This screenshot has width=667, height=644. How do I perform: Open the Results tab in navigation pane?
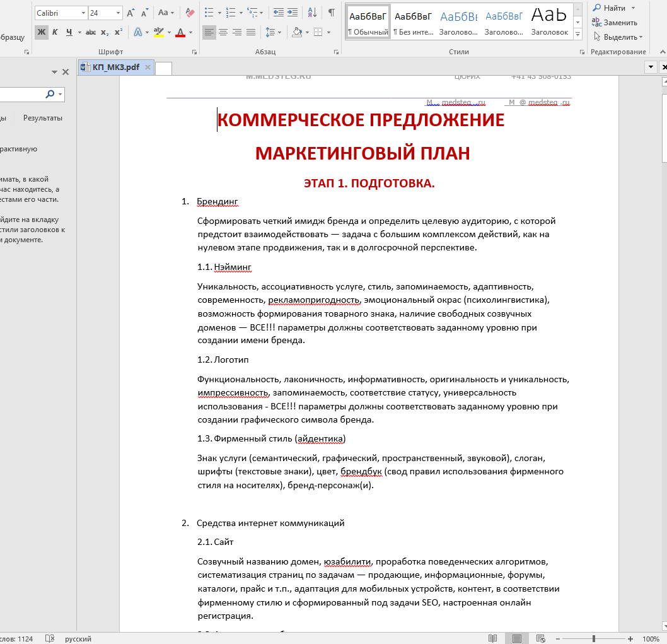(x=42, y=118)
